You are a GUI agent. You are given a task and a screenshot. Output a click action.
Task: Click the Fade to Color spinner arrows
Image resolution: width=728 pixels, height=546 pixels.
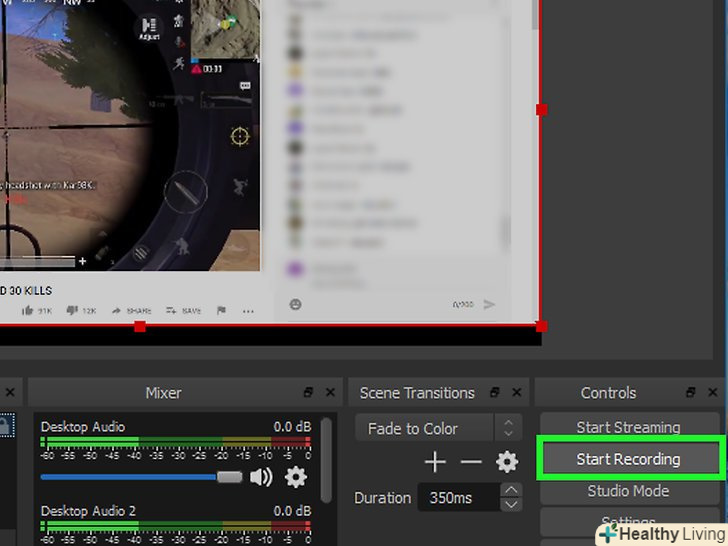[508, 428]
